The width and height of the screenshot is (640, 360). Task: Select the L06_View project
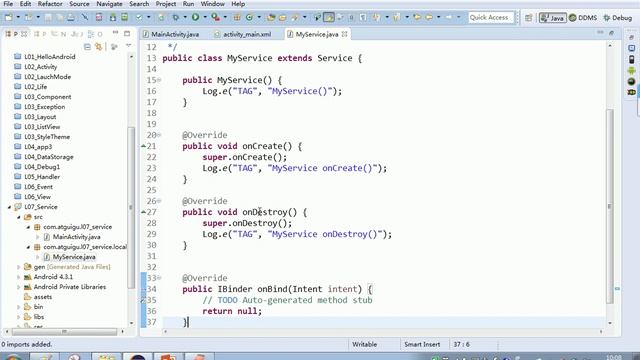pyautogui.click(x=38, y=197)
